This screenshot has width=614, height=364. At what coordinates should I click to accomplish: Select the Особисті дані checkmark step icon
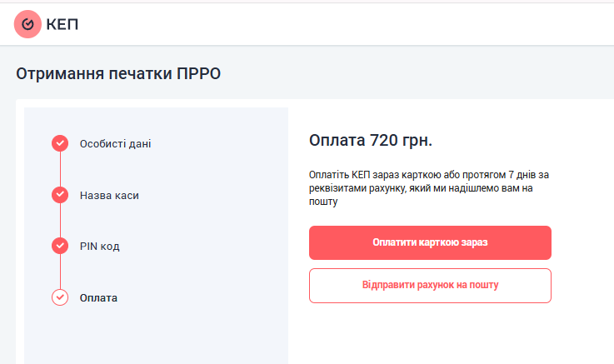[60, 143]
